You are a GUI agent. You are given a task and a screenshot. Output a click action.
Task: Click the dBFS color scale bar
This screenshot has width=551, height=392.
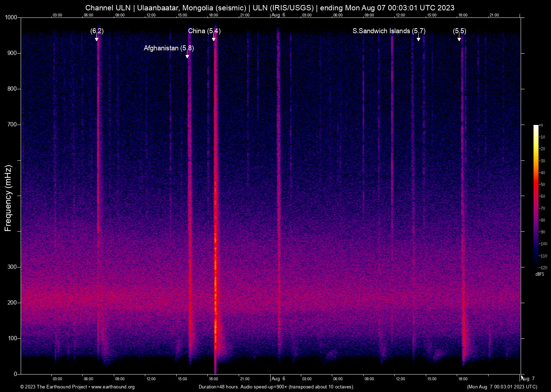tap(536, 196)
